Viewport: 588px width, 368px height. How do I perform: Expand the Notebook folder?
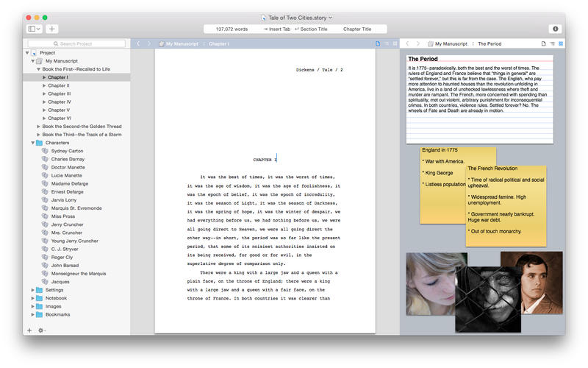(32, 298)
